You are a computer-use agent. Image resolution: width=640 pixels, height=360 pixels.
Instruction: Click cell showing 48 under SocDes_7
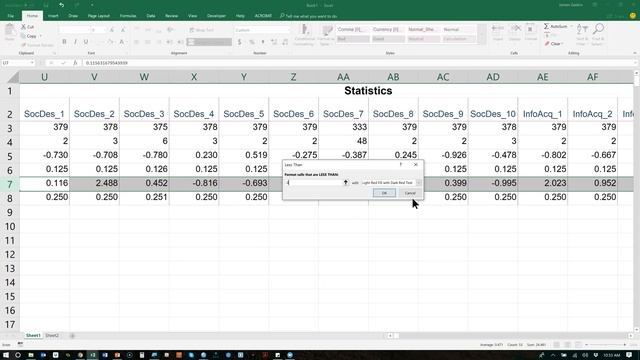click(x=343, y=141)
